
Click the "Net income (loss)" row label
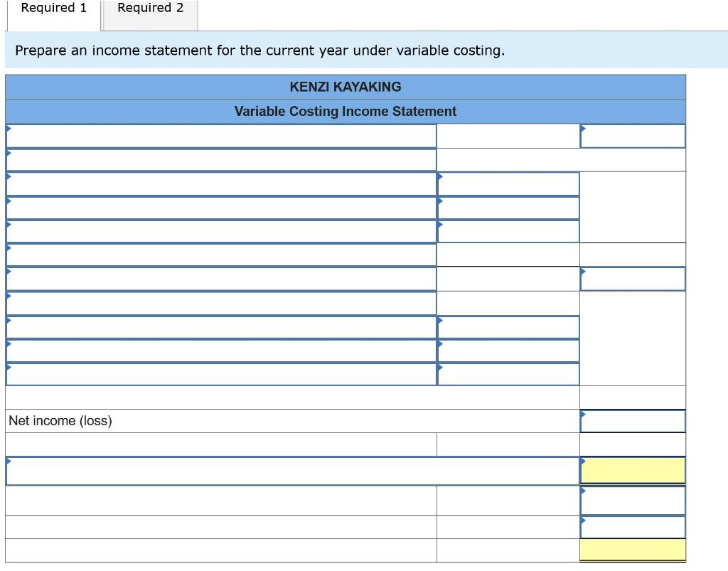60,420
